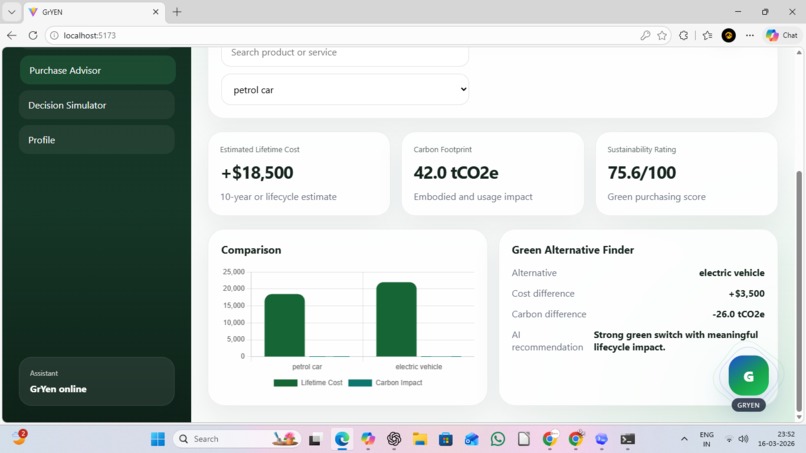Click the favorites star in address bar
This screenshot has width=806, height=453.
click(x=662, y=35)
